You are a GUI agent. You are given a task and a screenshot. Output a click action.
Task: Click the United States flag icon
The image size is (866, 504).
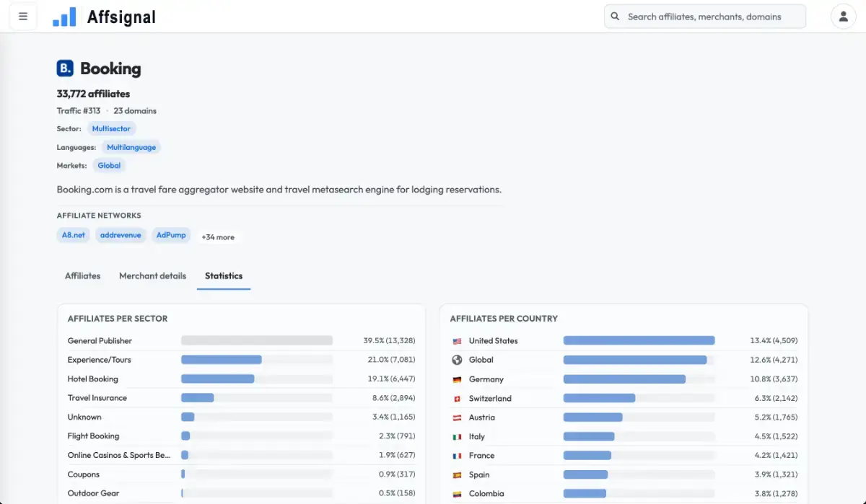[x=457, y=341]
